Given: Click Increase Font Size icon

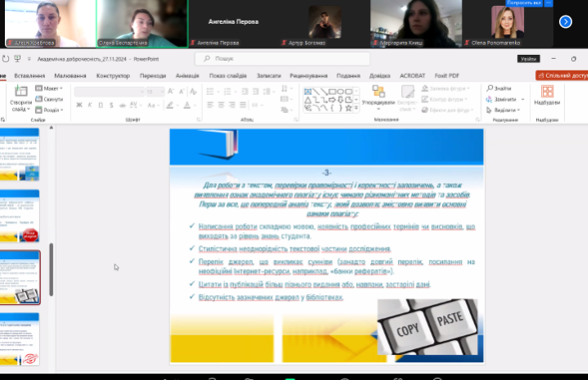Looking at the screenshot, I should tap(171, 91).
